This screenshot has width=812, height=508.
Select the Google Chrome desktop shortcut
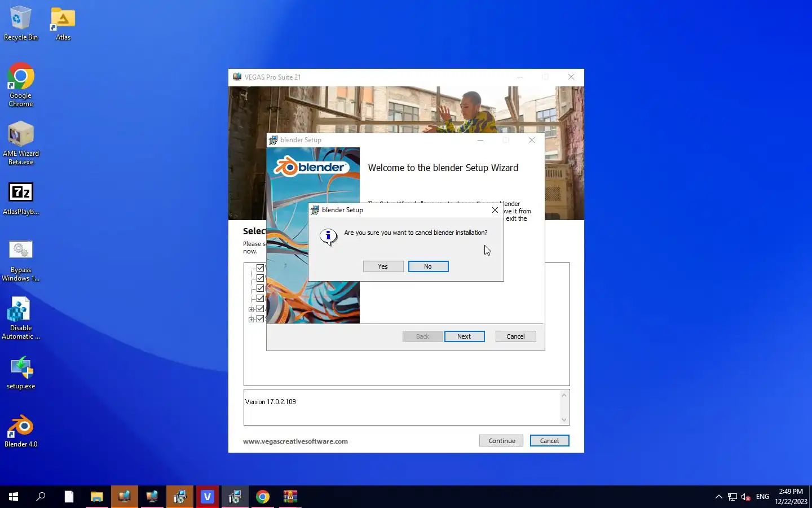point(21,85)
